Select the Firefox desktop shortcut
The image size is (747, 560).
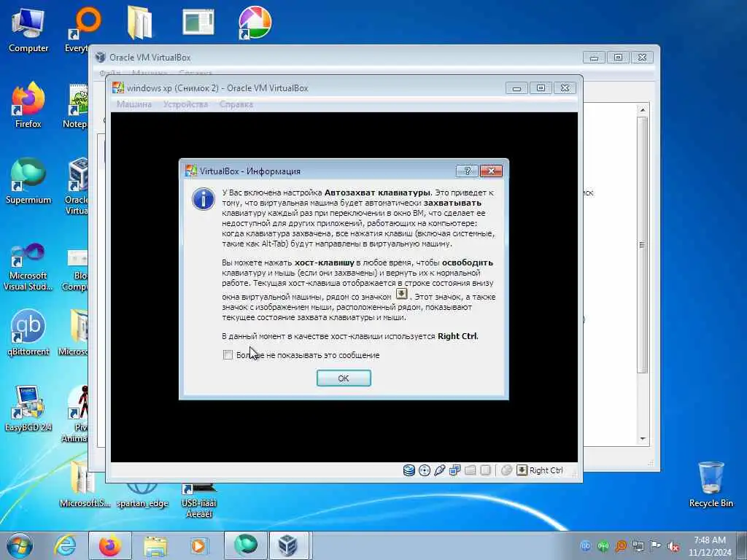28,105
